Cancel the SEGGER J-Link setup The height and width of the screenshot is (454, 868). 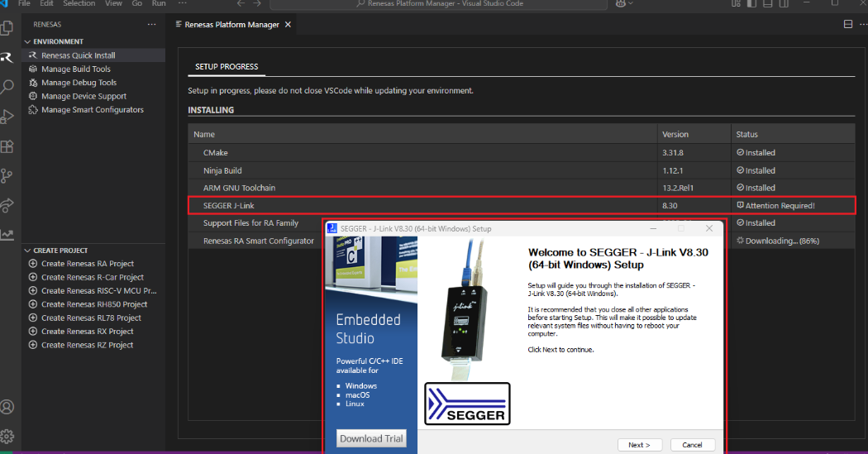coord(693,445)
